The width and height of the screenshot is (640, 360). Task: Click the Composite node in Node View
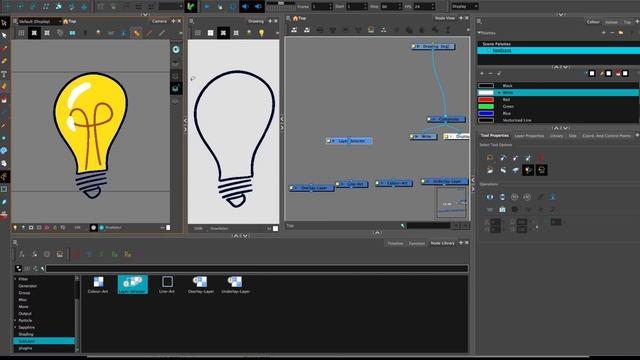[446, 119]
